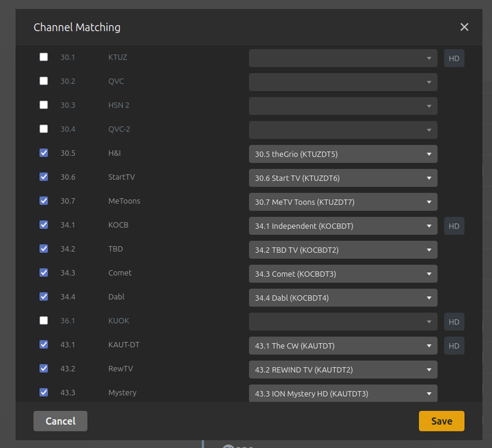Uncheck the 43.2 RewTV channel checkbox
The width and height of the screenshot is (492, 448).
44,368
